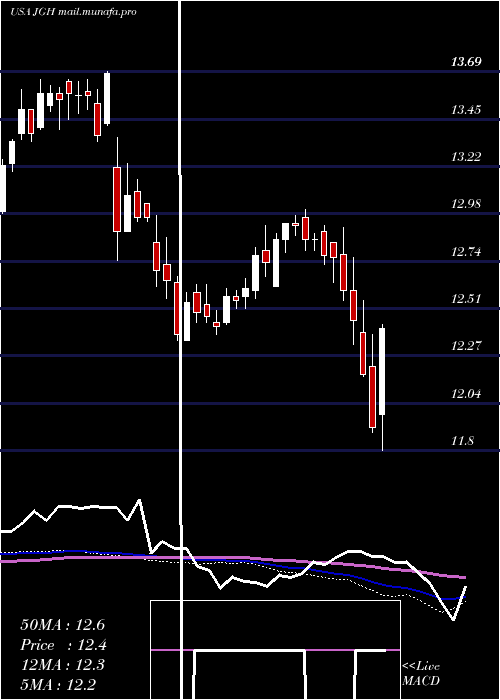Click the 12.51 price axis label
The height and width of the screenshot is (700, 500).
pos(467,299)
